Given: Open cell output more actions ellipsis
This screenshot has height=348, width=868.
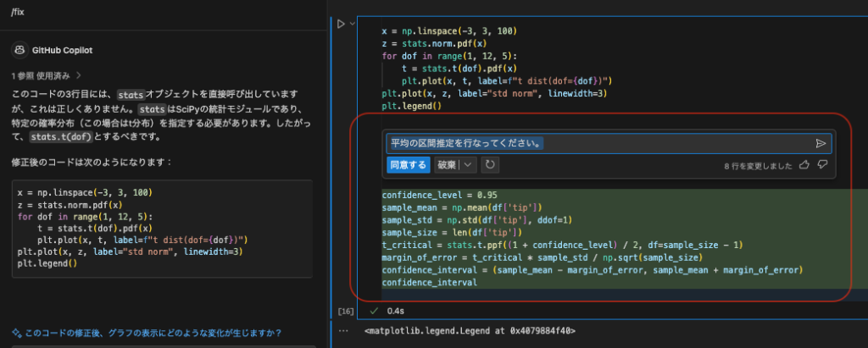Looking at the screenshot, I should [343, 331].
